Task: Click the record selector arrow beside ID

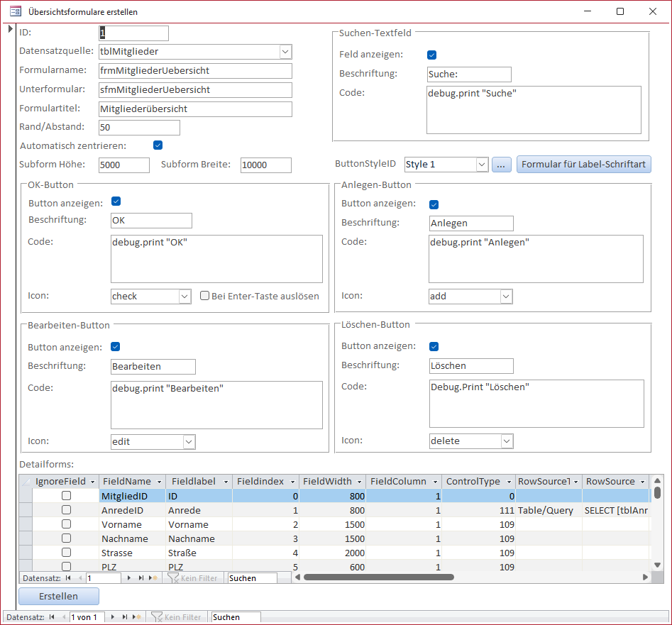Action: [x=10, y=28]
